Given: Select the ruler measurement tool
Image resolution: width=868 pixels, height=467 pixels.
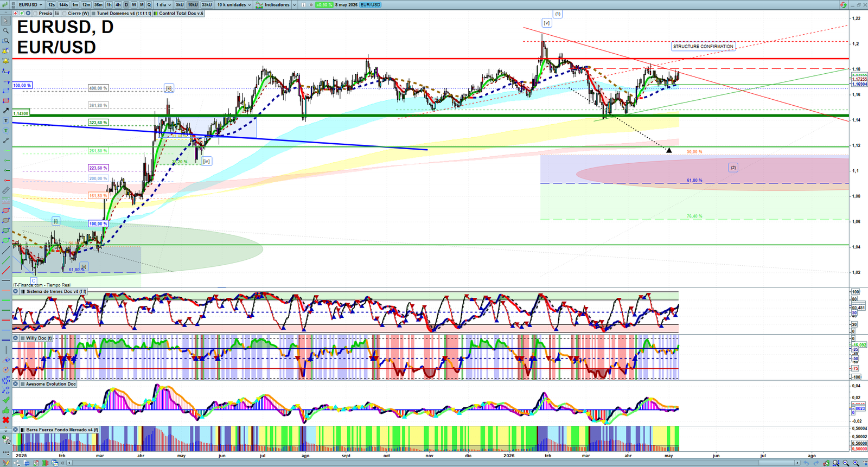Looking at the screenshot, I should [5, 190].
